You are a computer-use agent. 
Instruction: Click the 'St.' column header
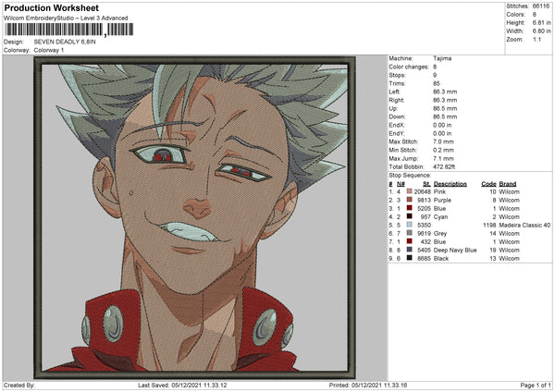coord(426,184)
